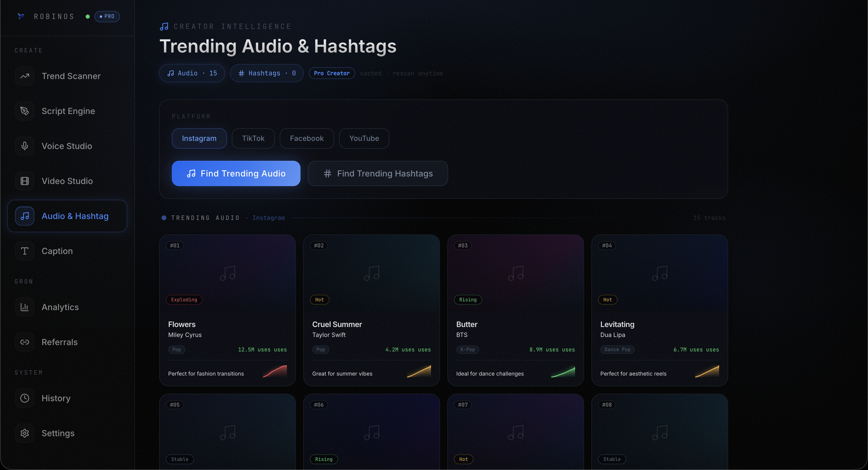The width and height of the screenshot is (868, 470).
Task: Click the #03 rank badge
Action: coord(463,246)
